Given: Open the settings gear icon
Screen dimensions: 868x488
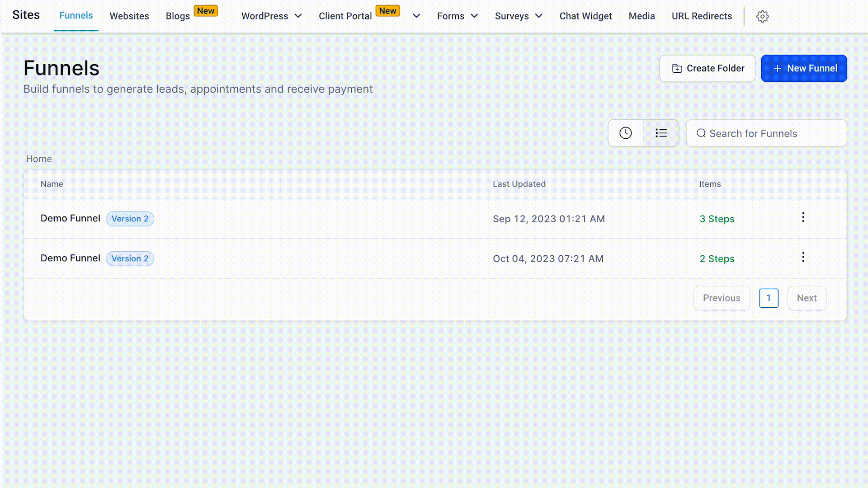Looking at the screenshot, I should pyautogui.click(x=762, y=16).
